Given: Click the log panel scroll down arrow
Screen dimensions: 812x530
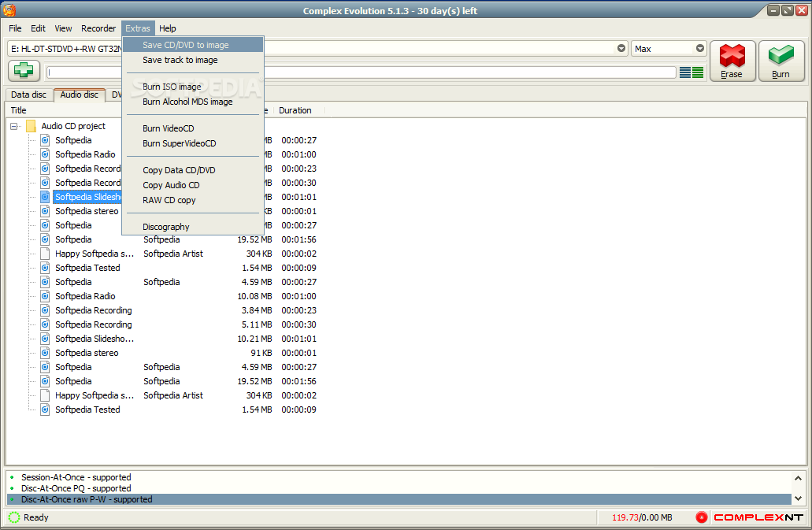Looking at the screenshot, I should (x=798, y=498).
